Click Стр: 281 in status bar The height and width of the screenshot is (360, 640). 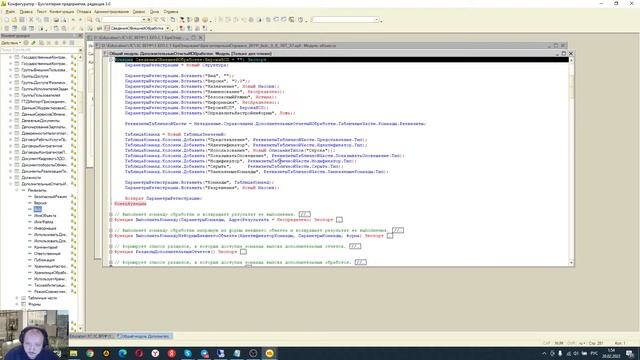596,343
